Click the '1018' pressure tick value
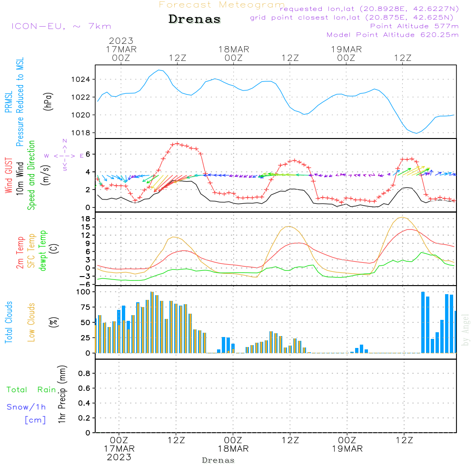Viewport: 476px width, 476px height. pos(81,133)
